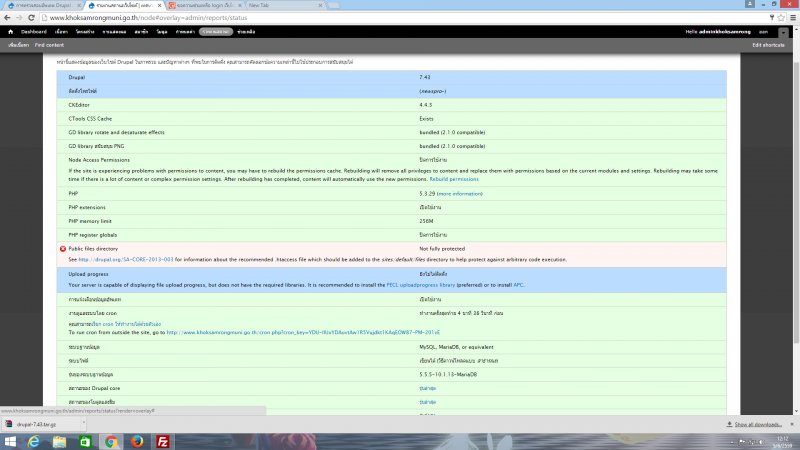Click the Rebuild permissions link

[454, 179]
